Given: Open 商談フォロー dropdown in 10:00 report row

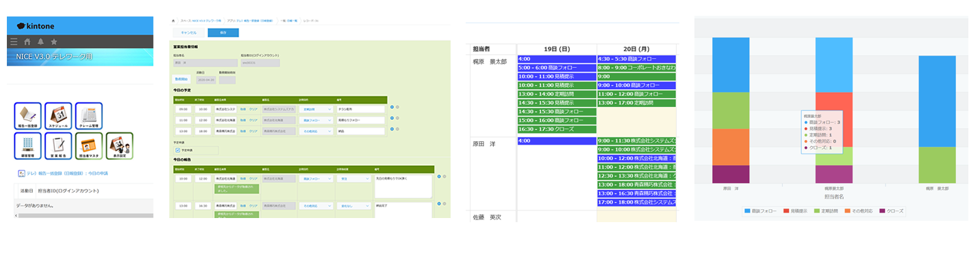Looking at the screenshot, I should tap(316, 179).
